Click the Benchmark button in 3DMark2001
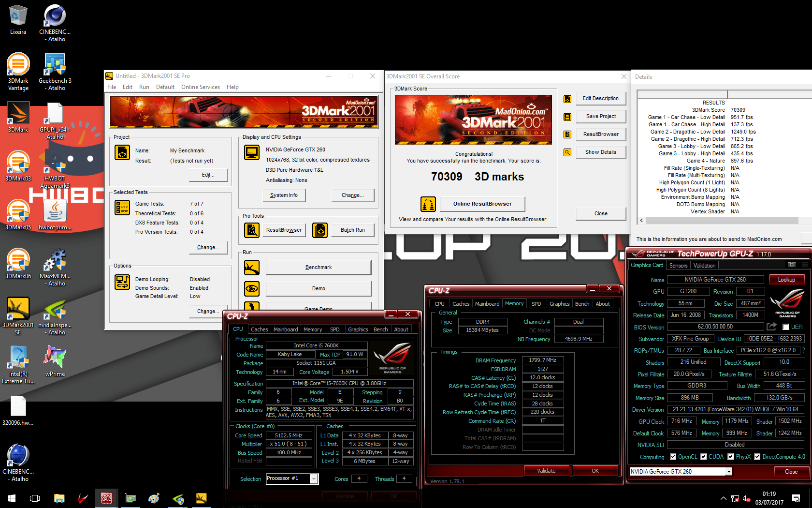812x508 pixels. click(319, 268)
